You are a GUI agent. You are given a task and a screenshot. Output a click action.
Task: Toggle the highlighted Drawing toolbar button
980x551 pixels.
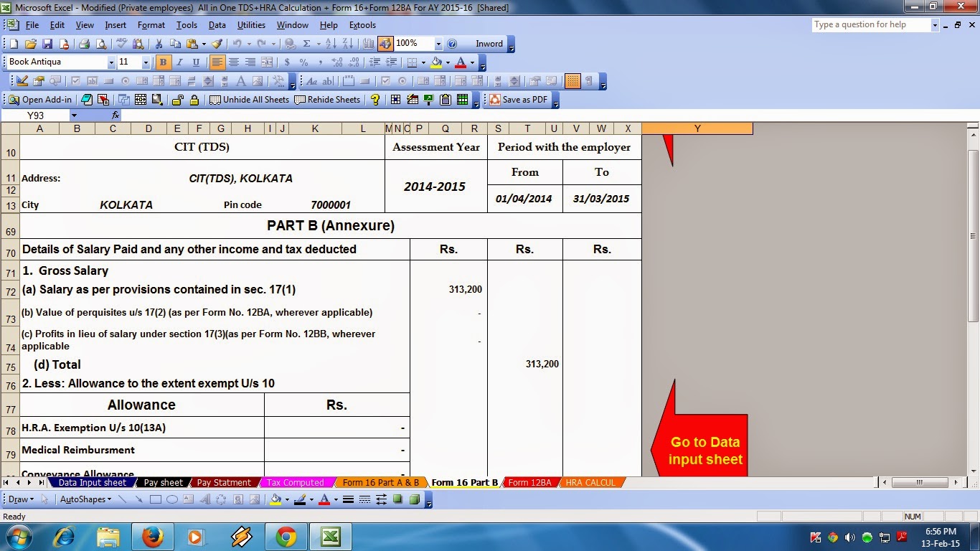386,44
